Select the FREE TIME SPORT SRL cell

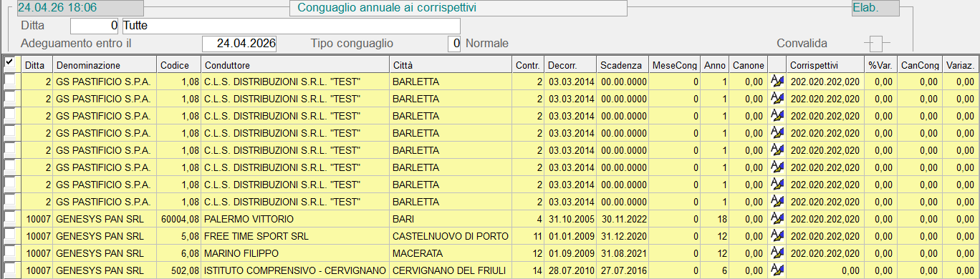[295, 236]
